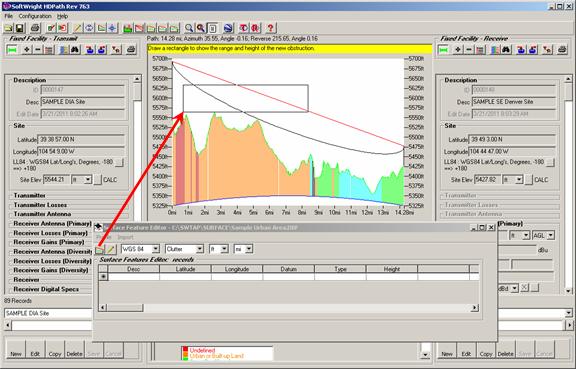Open the AGL dropdown in Receive panel

click(551, 236)
